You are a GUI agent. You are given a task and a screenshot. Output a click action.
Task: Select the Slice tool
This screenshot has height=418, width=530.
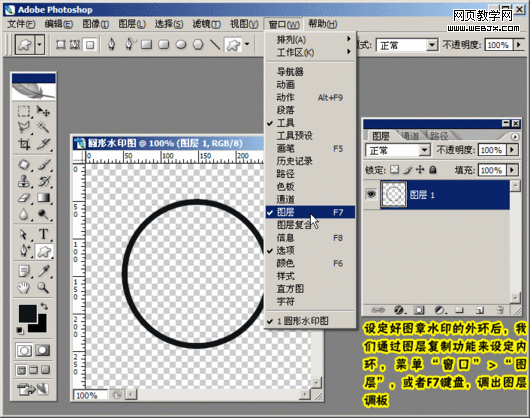(x=43, y=144)
